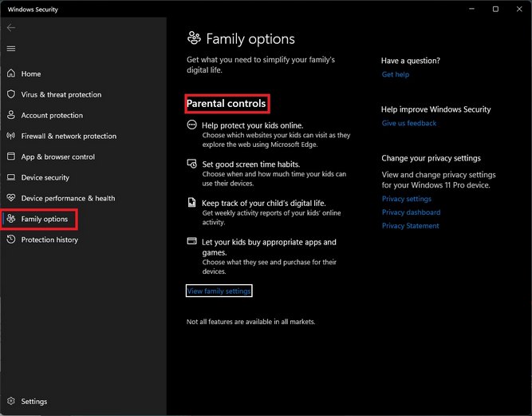Select Family options label in sidebar
The height and width of the screenshot is (416, 532).
45,219
